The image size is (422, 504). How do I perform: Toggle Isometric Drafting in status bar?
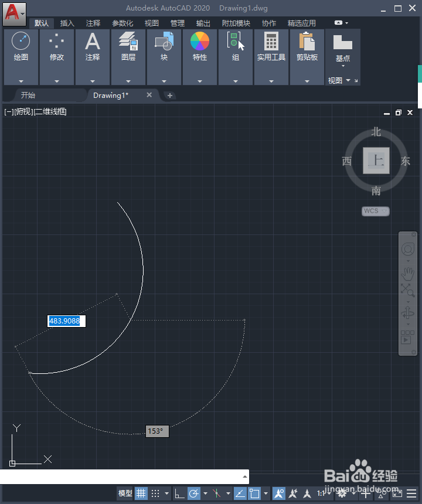click(x=217, y=493)
